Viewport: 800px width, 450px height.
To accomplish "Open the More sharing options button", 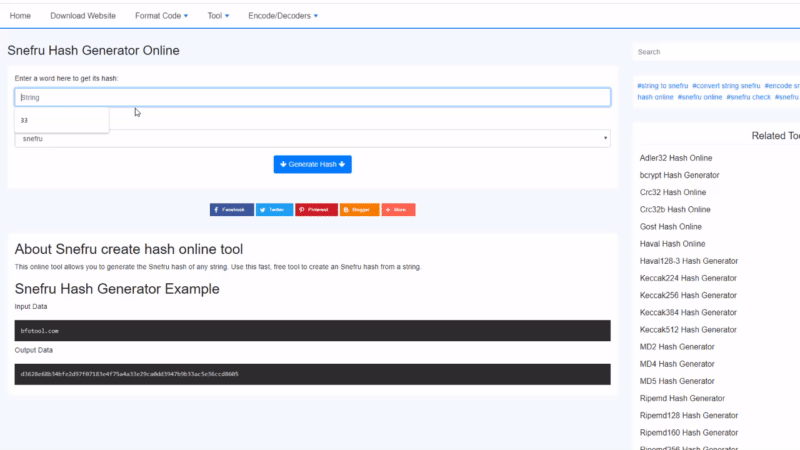I will (398, 210).
